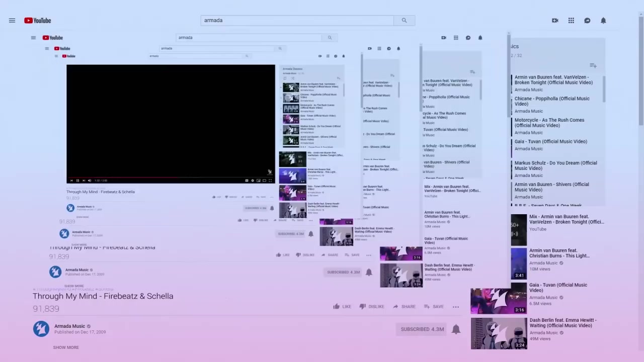This screenshot has width=644, height=362.
Task: Select 'Chicane - Poppiholla' in the largest playlist panel
Action: (552, 101)
